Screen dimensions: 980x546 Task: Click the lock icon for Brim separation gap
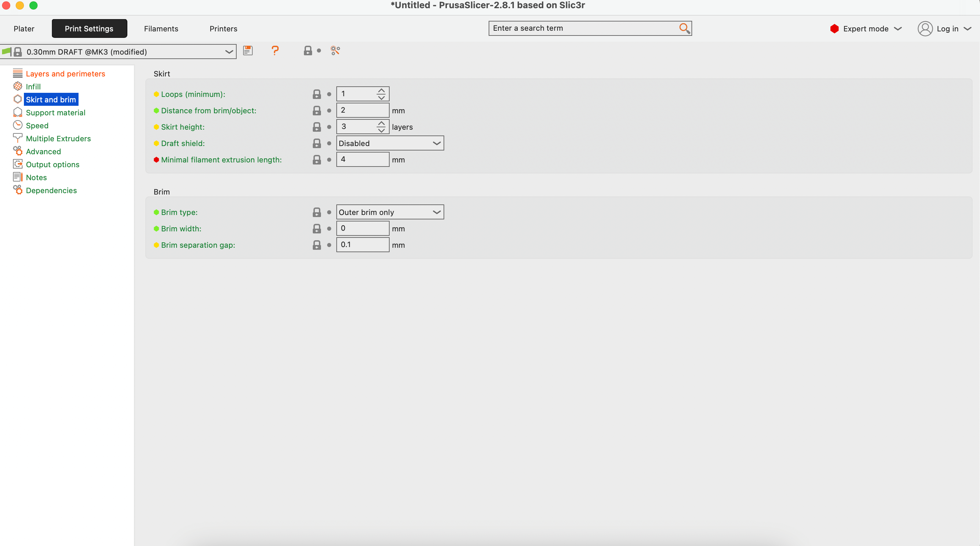pos(317,245)
